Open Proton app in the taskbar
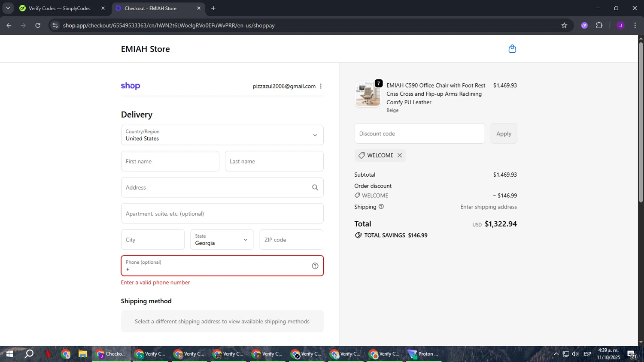The image size is (644, 362). pos(424,354)
